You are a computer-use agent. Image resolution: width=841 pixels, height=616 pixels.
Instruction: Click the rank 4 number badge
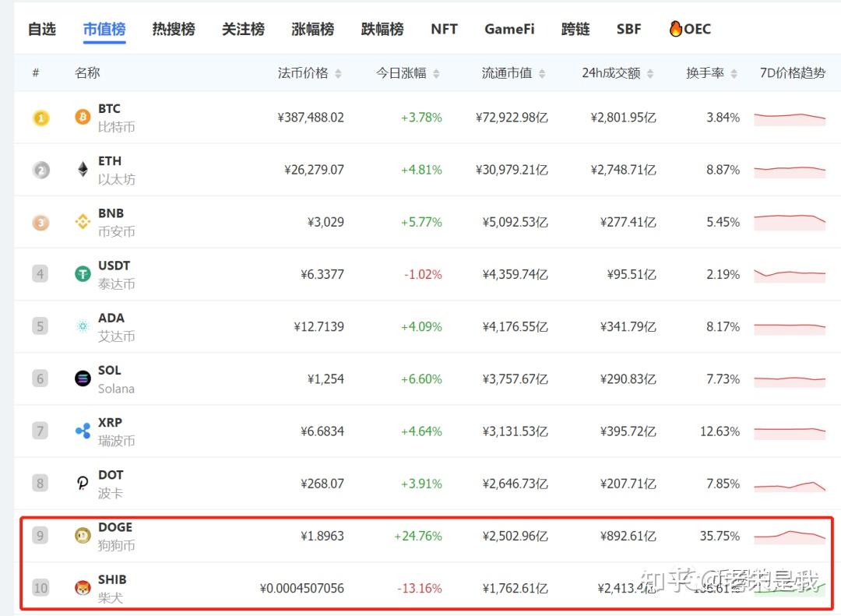click(40, 274)
